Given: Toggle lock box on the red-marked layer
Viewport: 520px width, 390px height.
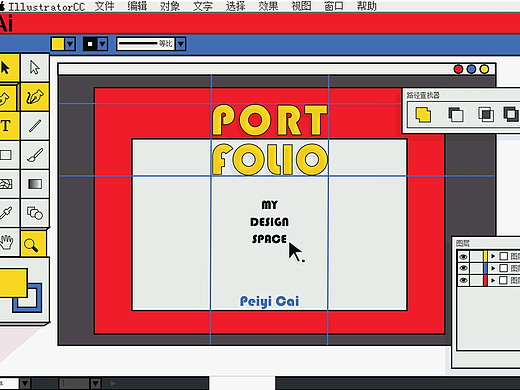Looking at the screenshot, I should point(476,280).
